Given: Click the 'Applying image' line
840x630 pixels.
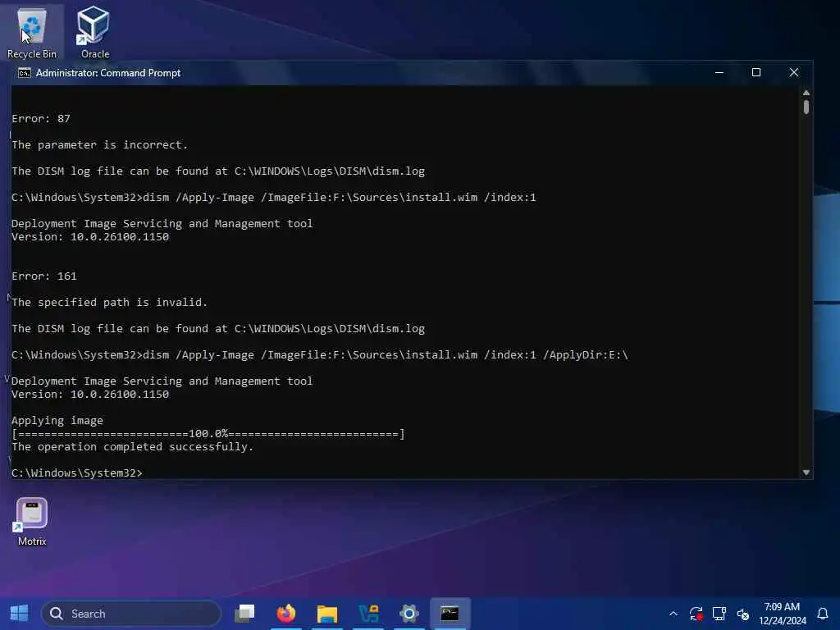Looking at the screenshot, I should [57, 421].
